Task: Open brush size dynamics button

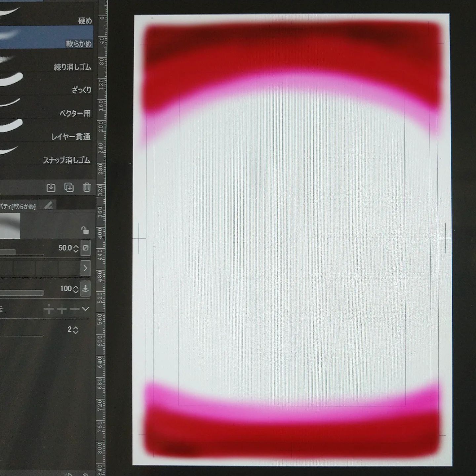Action: point(86,248)
